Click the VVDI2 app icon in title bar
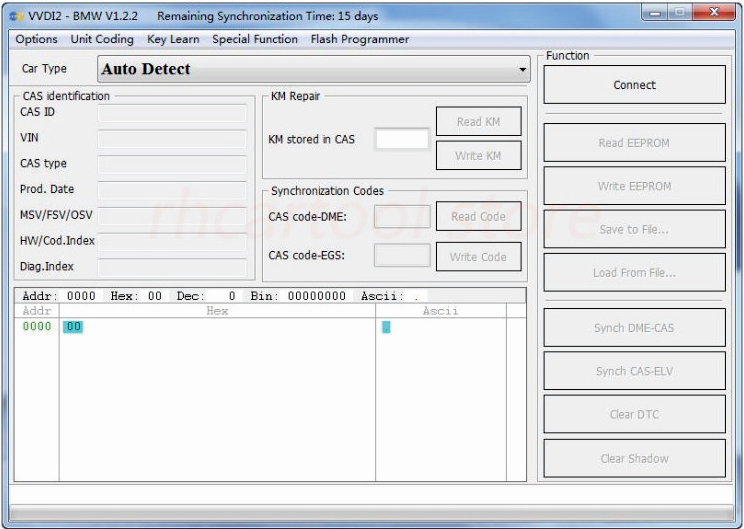The height and width of the screenshot is (529, 744). [16, 16]
